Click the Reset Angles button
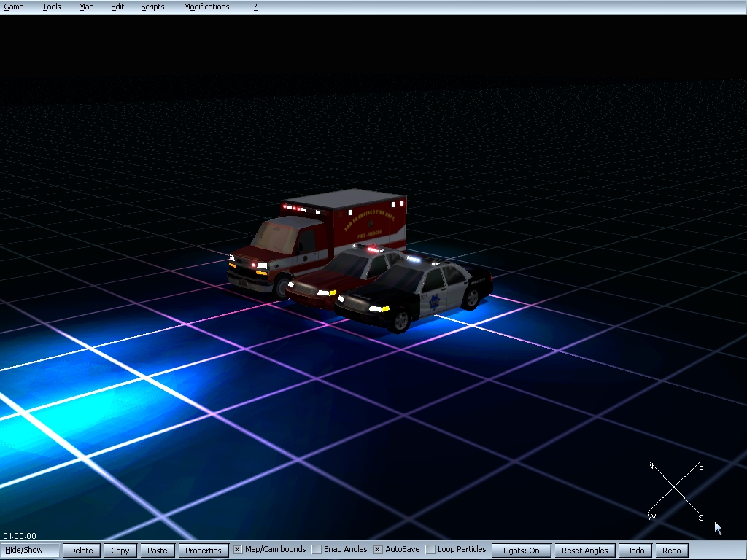Screen dimensions: 747x560 584,551
